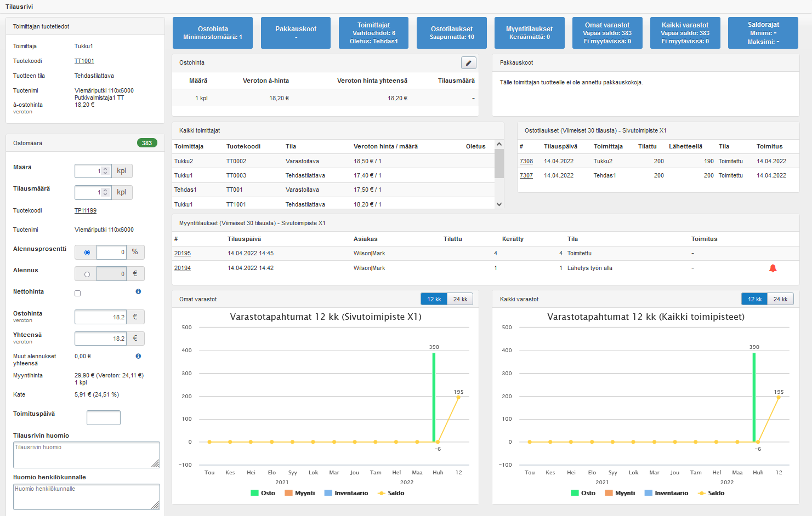Click the red bell icon on order 20194
Image resolution: width=812 pixels, height=516 pixels.
point(773,268)
